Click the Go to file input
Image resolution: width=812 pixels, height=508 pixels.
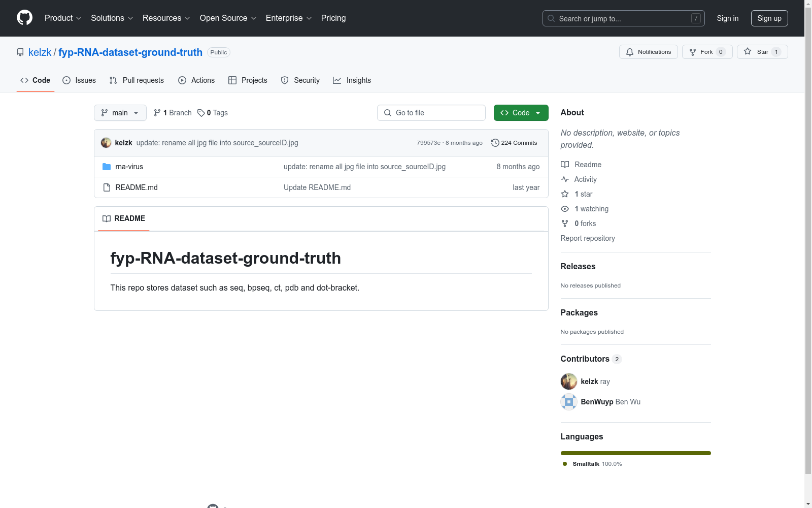431,113
